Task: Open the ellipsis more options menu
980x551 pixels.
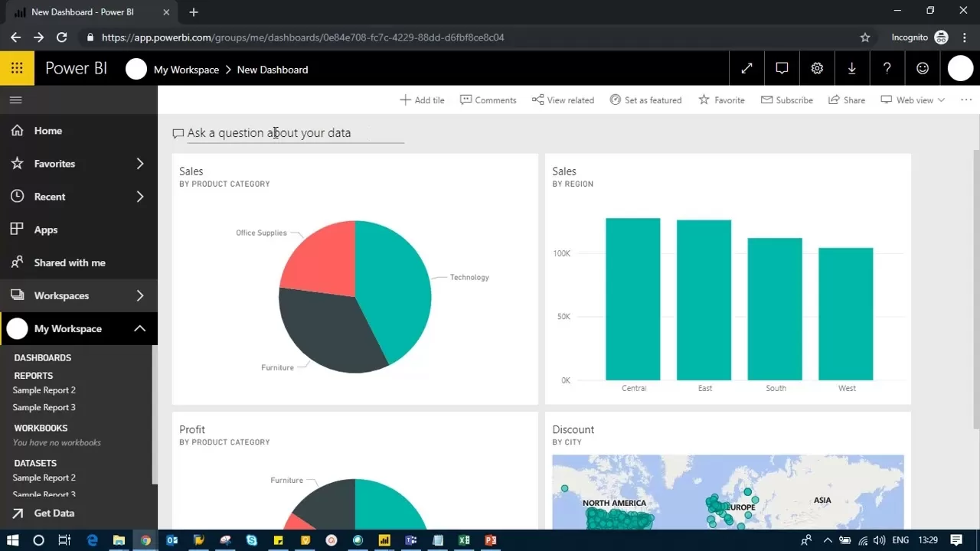Action: pyautogui.click(x=966, y=99)
